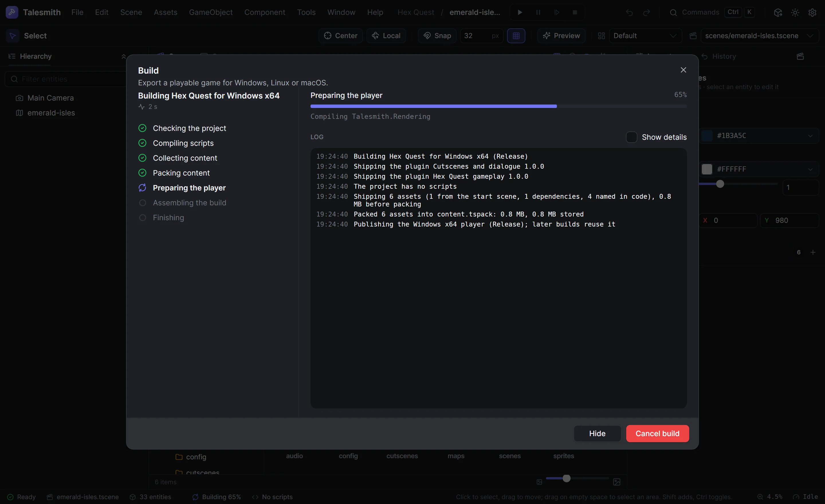Viewport: 825px width, 504px height.
Task: Open the Commands search box
Action: tap(712, 12)
